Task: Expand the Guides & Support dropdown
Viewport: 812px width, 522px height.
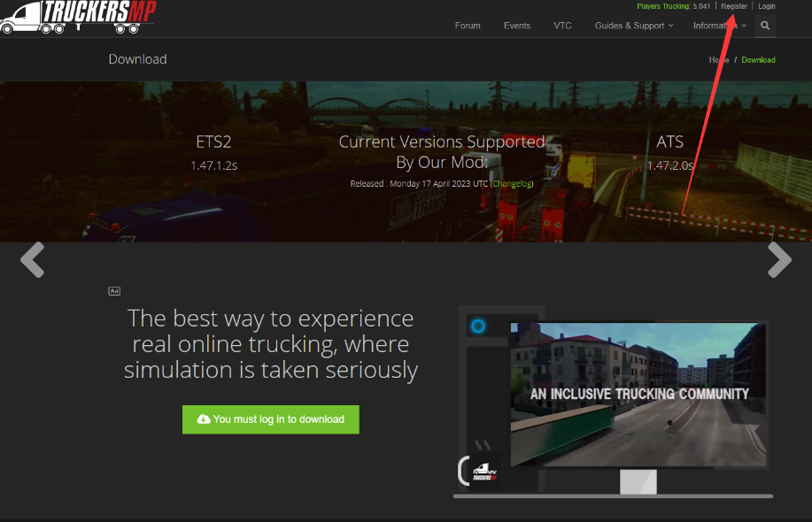Action: [634, 26]
